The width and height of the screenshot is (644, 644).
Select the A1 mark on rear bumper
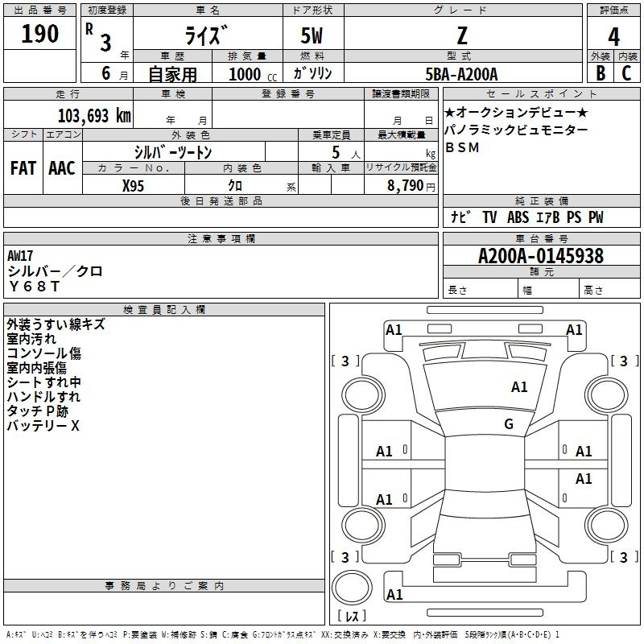[394, 595]
